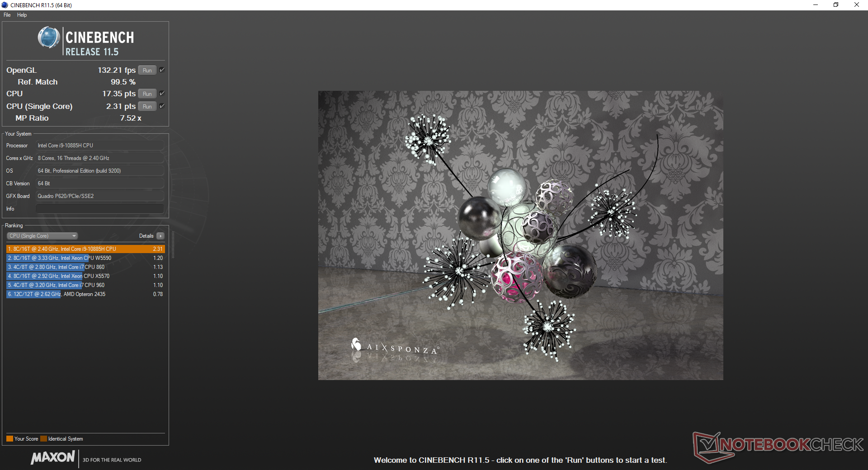The height and width of the screenshot is (470, 868).
Task: Click the OpenGL score 132.21 fps
Action: pos(117,70)
